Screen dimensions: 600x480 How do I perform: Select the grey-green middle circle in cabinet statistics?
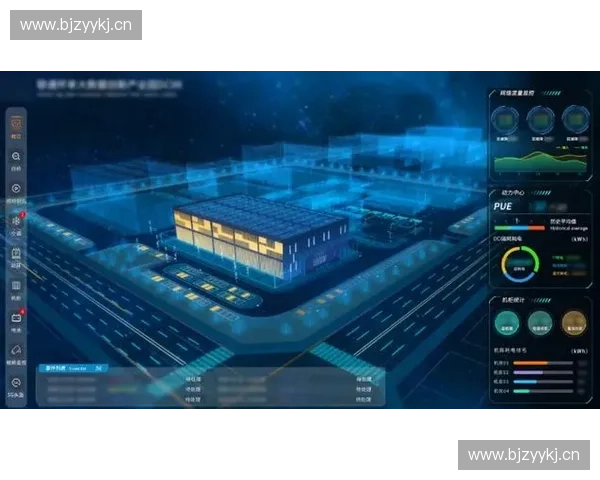point(540,323)
